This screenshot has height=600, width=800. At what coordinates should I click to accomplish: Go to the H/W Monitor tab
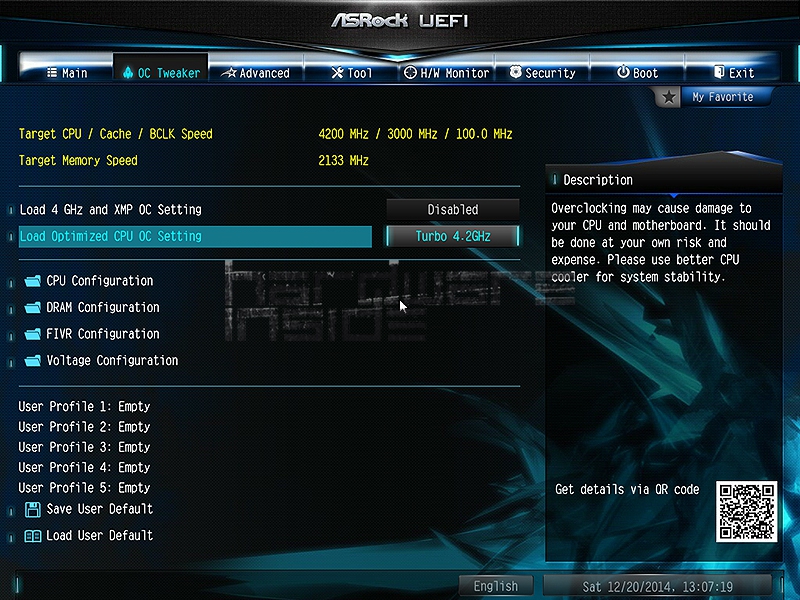(x=446, y=72)
